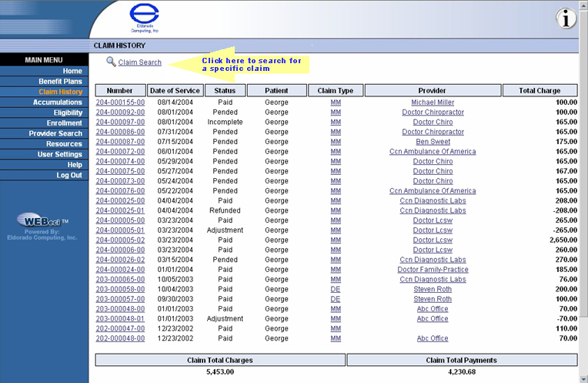Sort by Total Charge column header
This screenshot has height=383, width=588.
540,90
